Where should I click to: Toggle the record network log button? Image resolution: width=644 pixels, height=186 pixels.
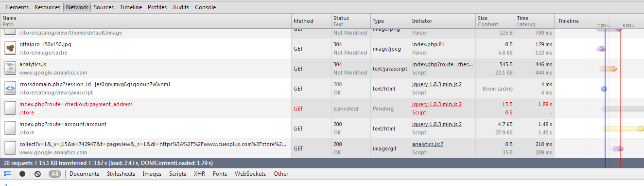pos(22,174)
